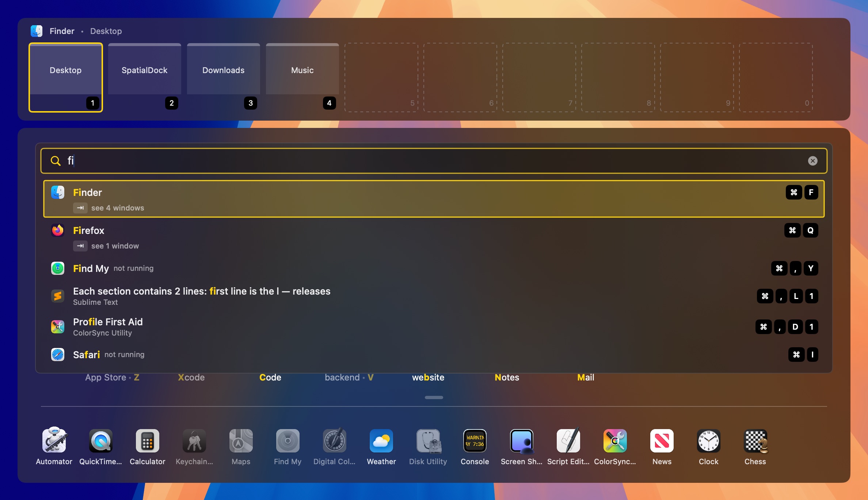Screen dimensions: 868x500
Task: Select the Safari 'not running' result
Action: click(x=434, y=355)
